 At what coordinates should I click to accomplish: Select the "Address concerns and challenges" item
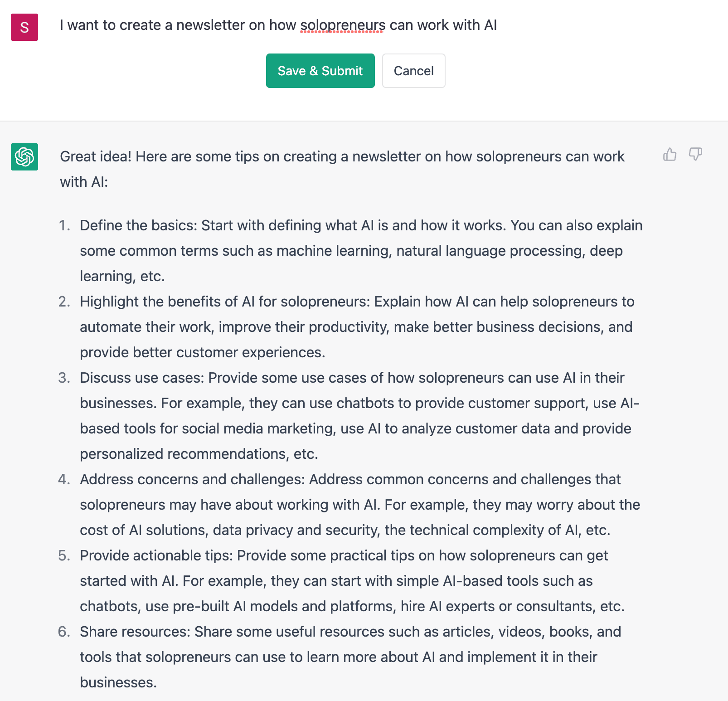[x=360, y=505]
